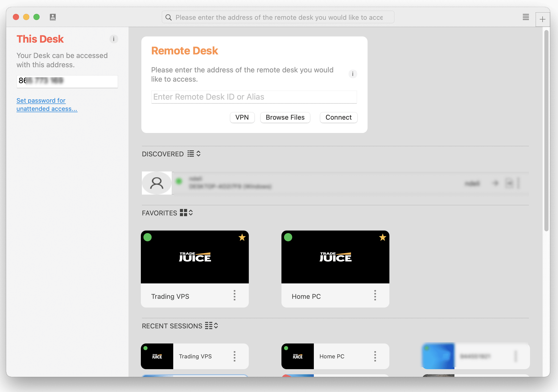Click green online status dot on Home PC
The height and width of the screenshot is (392, 558).
tap(289, 237)
